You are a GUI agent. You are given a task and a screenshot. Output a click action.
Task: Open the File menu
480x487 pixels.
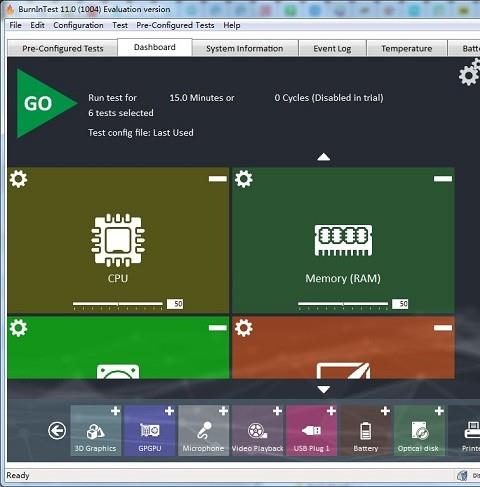[x=15, y=25]
